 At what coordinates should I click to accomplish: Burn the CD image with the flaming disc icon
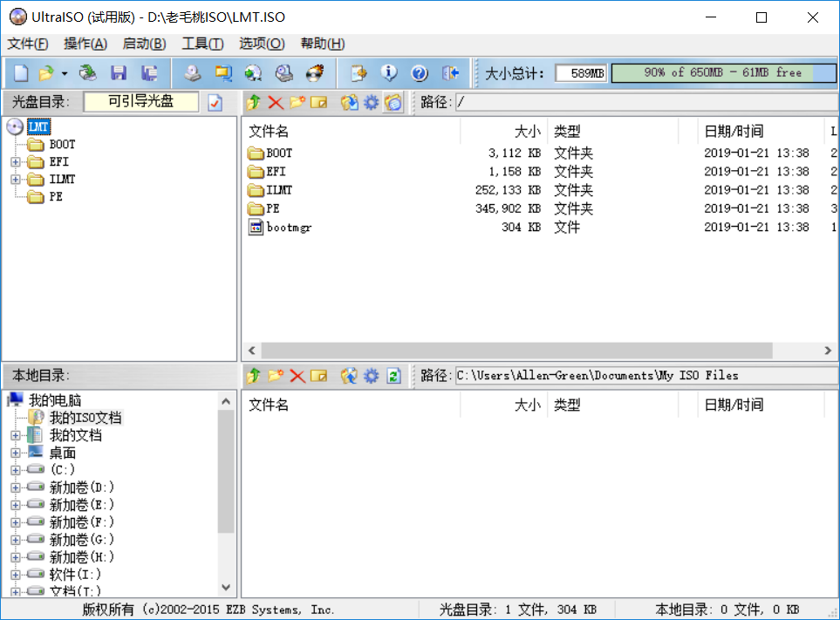315,73
